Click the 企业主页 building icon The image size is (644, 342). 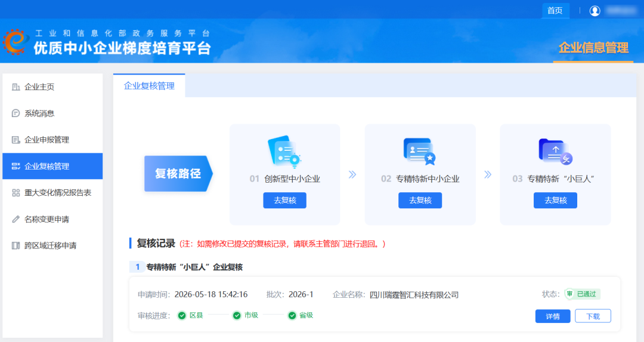tap(16, 87)
